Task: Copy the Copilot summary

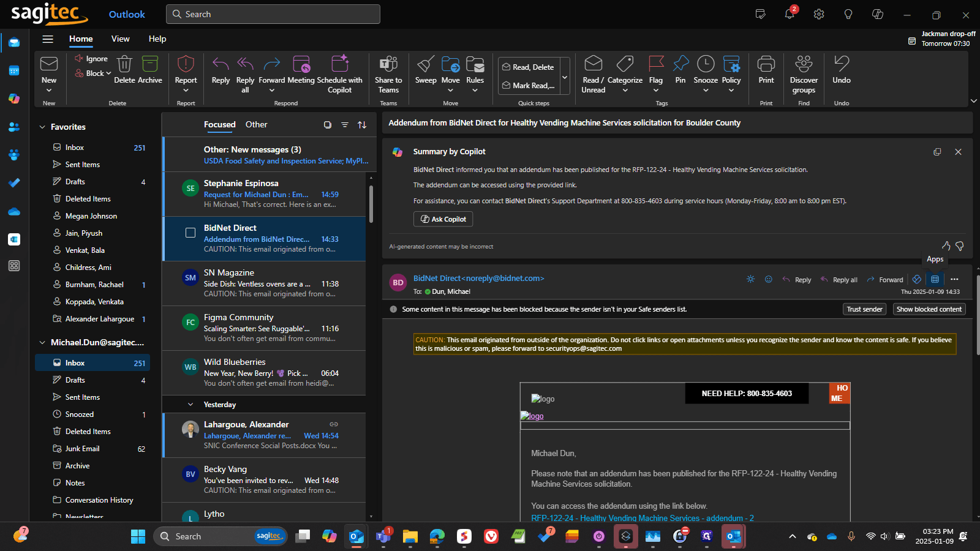Action: [937, 152]
